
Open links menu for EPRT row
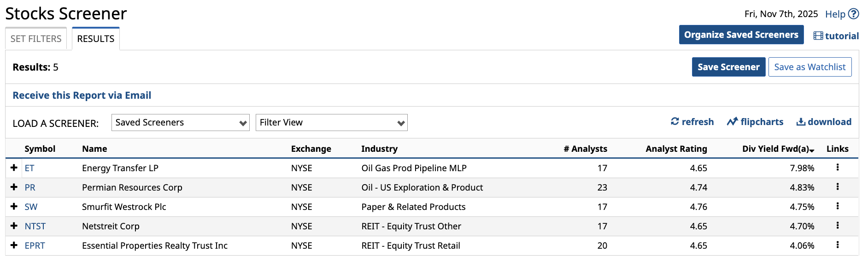(837, 245)
